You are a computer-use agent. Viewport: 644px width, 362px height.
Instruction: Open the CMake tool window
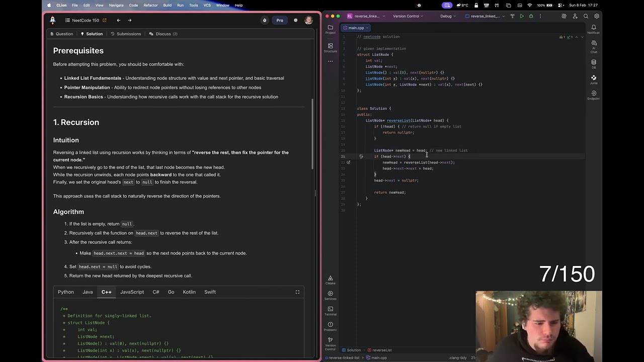(330, 280)
